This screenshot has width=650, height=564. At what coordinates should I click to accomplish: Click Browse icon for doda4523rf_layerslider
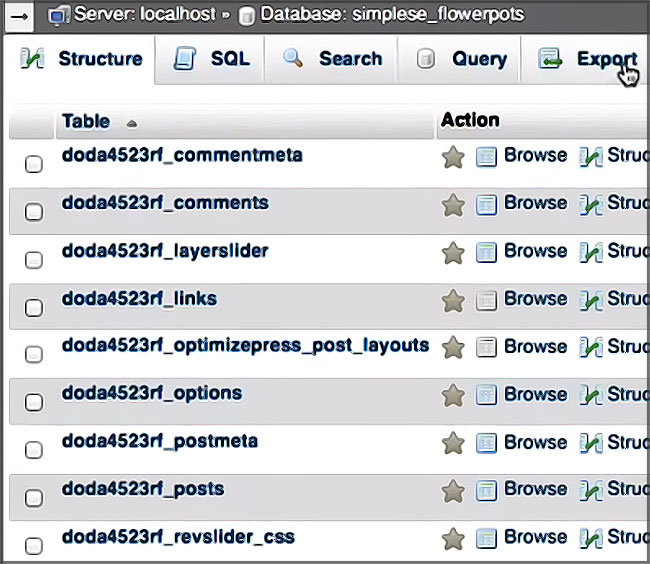tap(486, 253)
